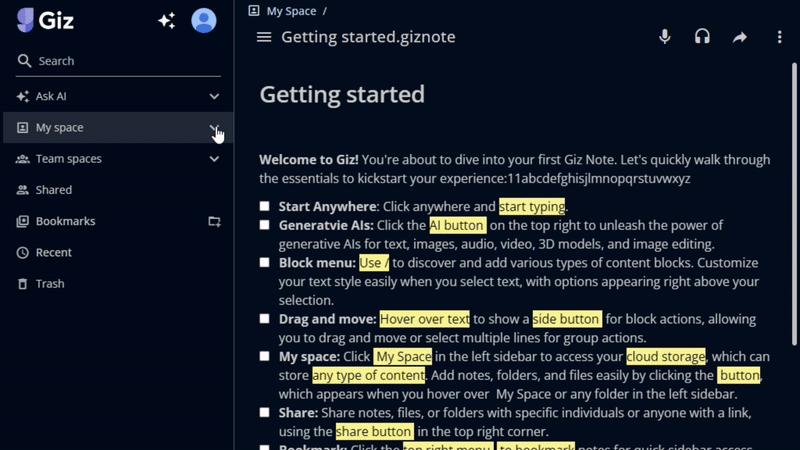800x450 pixels.
Task: Click highlighted text 'share button'
Action: coord(374,432)
